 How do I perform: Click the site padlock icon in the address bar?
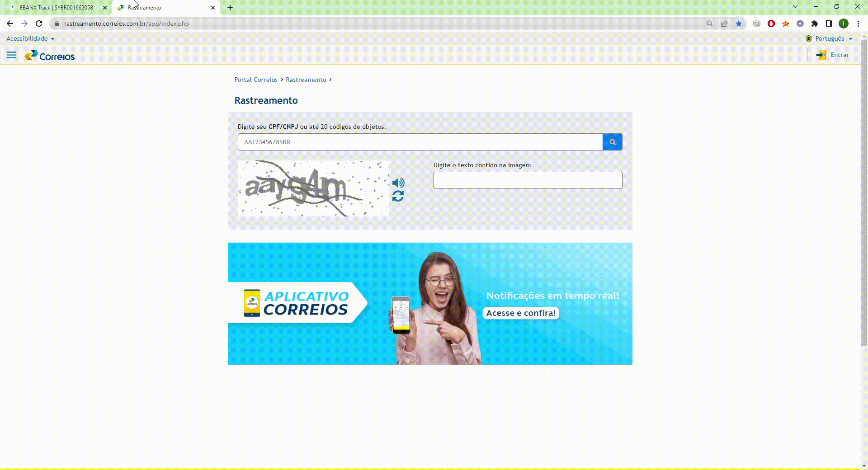click(57, 23)
